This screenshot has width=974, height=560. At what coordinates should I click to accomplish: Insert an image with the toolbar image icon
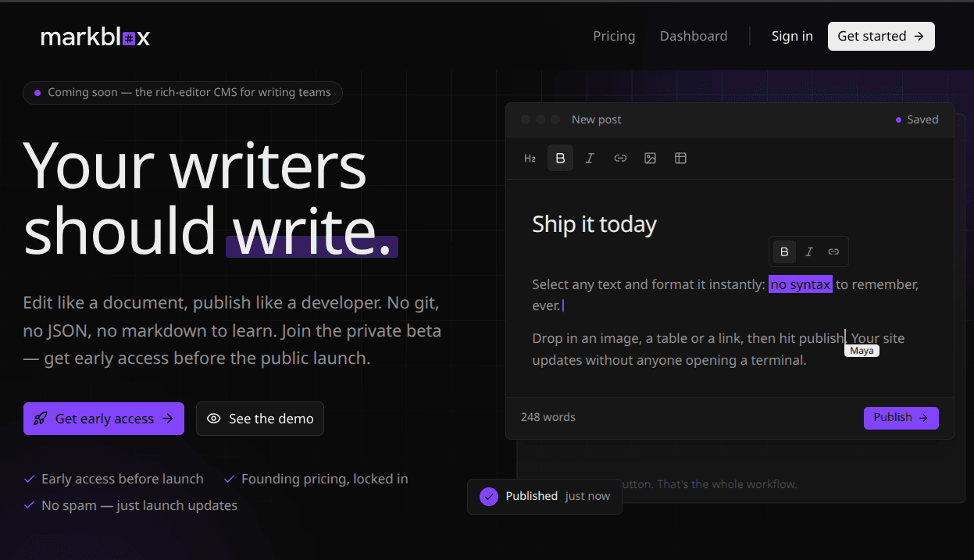tap(650, 158)
